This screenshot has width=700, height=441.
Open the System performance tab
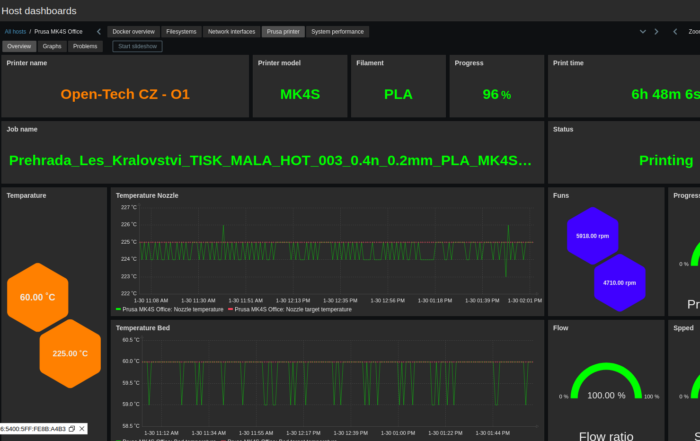pyautogui.click(x=338, y=32)
